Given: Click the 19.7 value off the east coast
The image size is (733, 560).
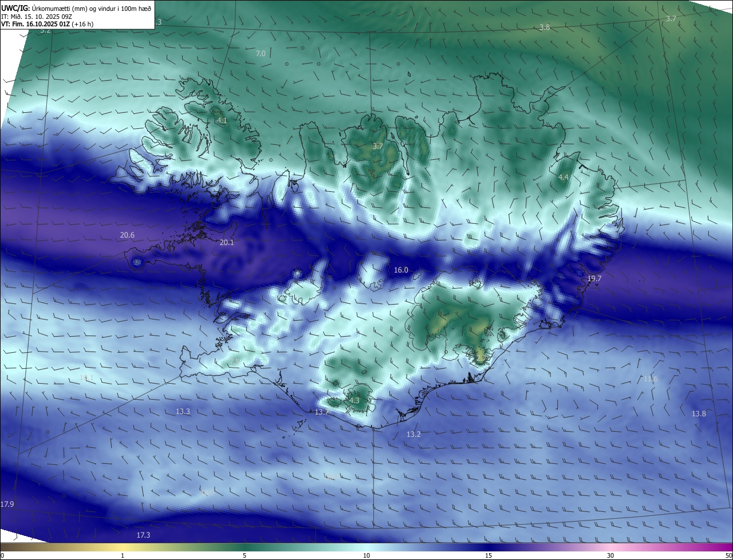Looking at the screenshot, I should pyautogui.click(x=594, y=279).
